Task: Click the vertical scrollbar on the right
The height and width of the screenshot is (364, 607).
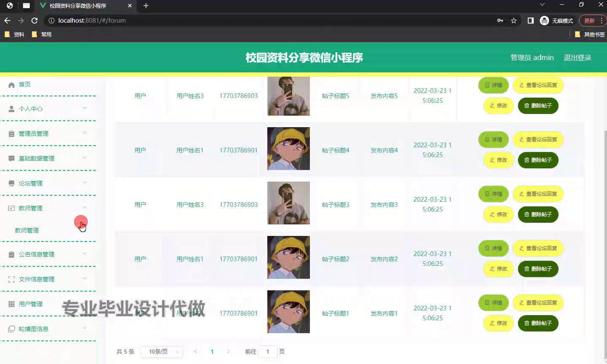Action: coord(605,244)
